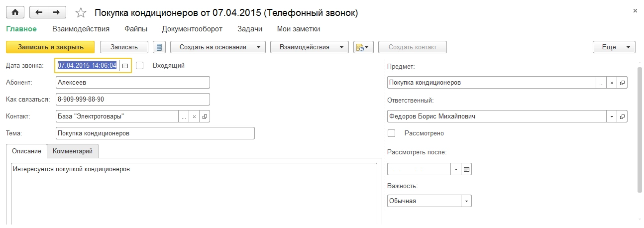Toggle the Входящий checkbox
The height and width of the screenshot is (228, 644).
[140, 65]
